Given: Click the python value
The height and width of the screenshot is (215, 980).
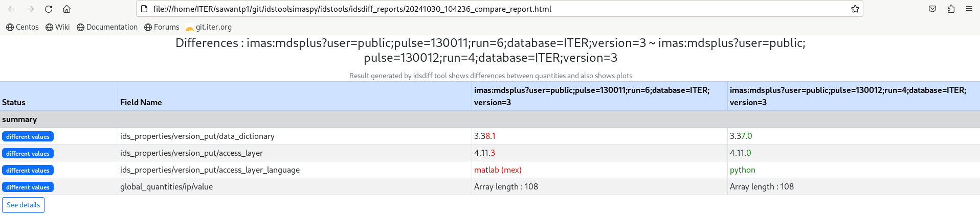Looking at the screenshot, I should pyautogui.click(x=743, y=170).
